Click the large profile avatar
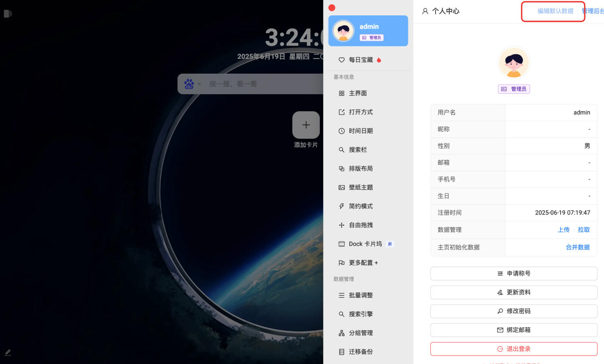This screenshot has height=364, width=604. pos(514,62)
